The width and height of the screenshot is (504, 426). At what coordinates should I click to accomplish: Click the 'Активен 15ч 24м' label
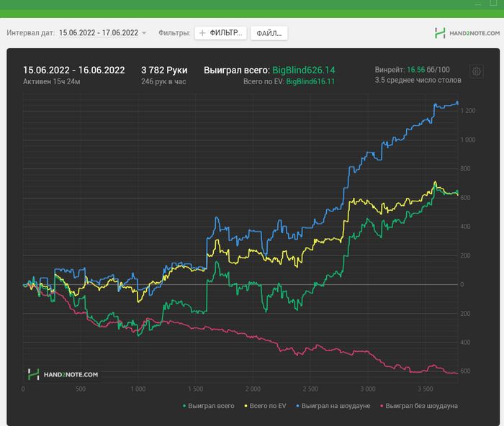[51, 81]
